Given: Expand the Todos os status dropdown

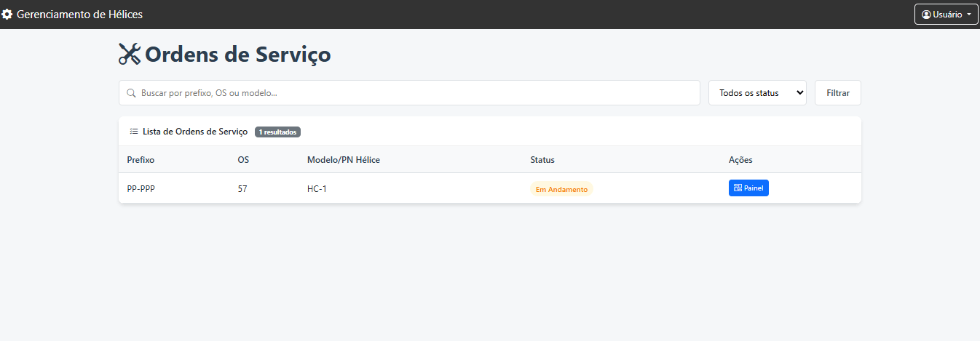Looking at the screenshot, I should [757, 93].
